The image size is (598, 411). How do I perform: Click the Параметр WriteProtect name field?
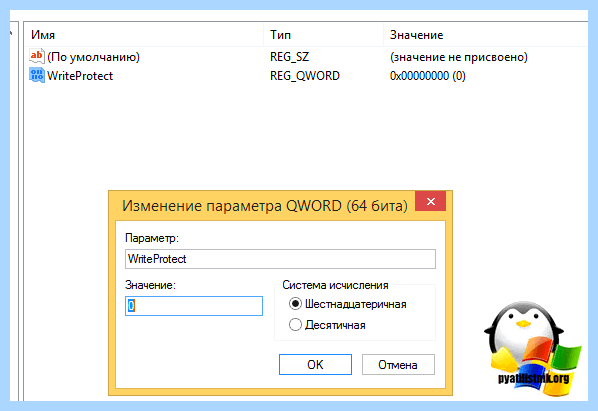[x=280, y=259]
